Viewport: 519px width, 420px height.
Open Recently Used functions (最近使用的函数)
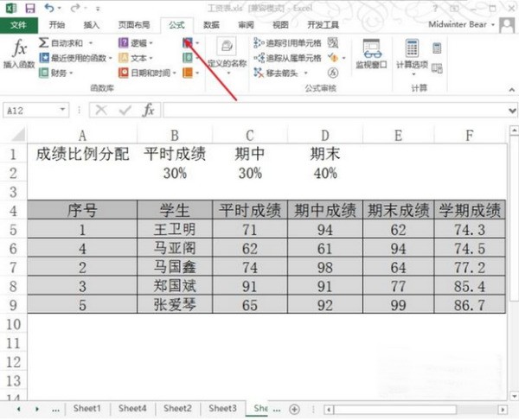point(75,58)
